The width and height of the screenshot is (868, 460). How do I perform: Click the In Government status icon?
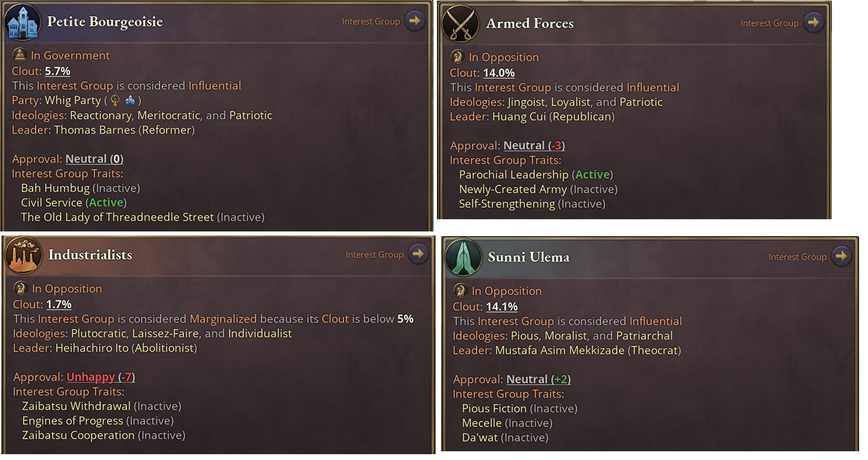(x=20, y=55)
